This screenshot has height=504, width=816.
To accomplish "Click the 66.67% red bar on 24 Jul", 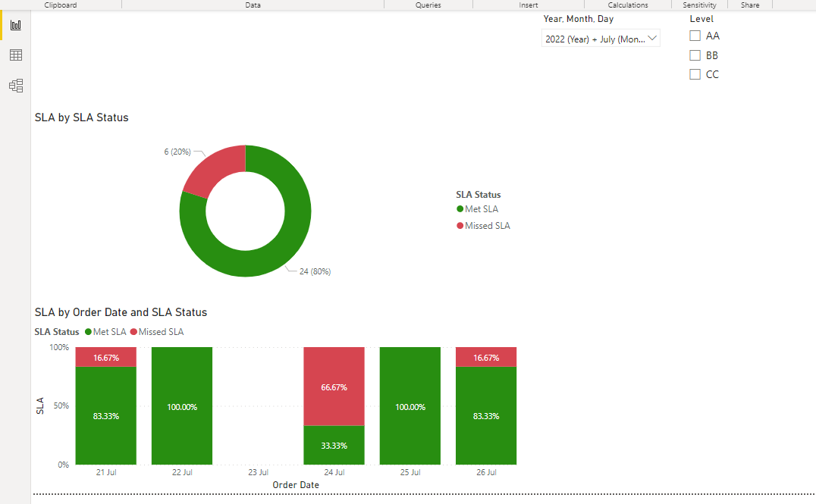I will click(334, 387).
